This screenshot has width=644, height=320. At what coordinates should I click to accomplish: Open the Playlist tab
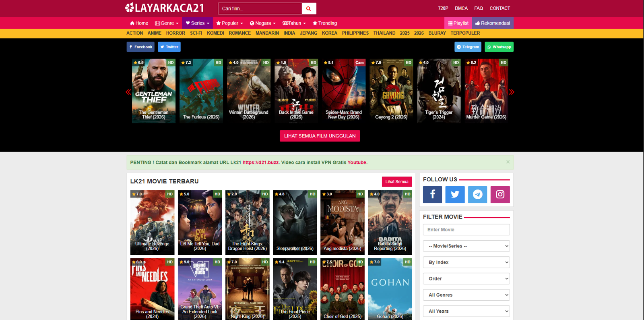click(458, 23)
